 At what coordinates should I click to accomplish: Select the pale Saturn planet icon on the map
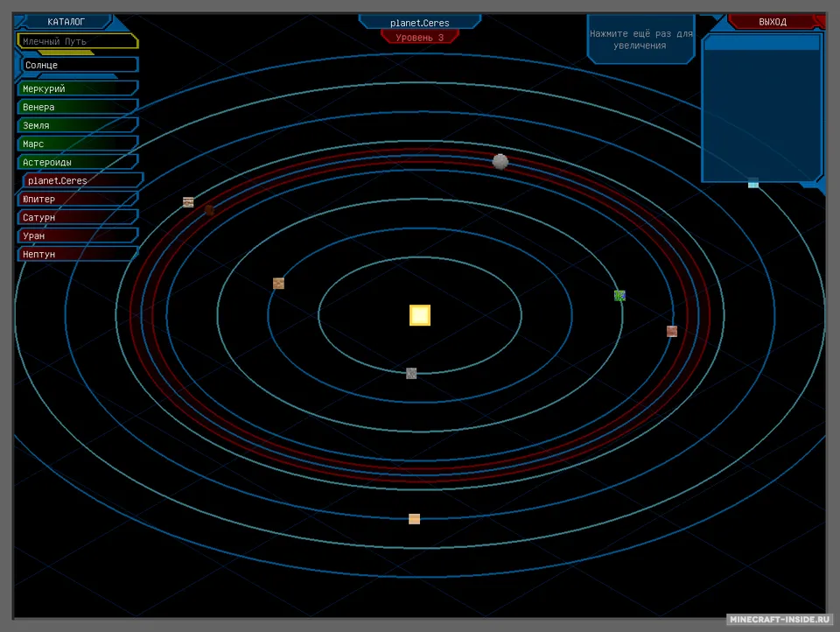point(414,519)
